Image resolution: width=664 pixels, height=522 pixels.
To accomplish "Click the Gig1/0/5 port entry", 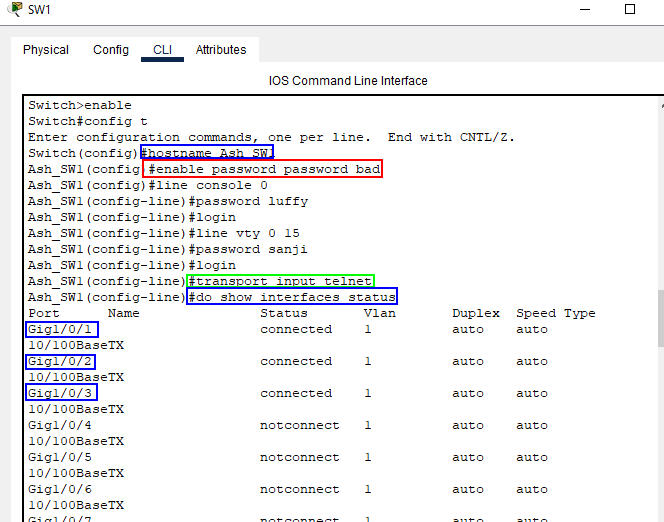I will click(x=60, y=458).
